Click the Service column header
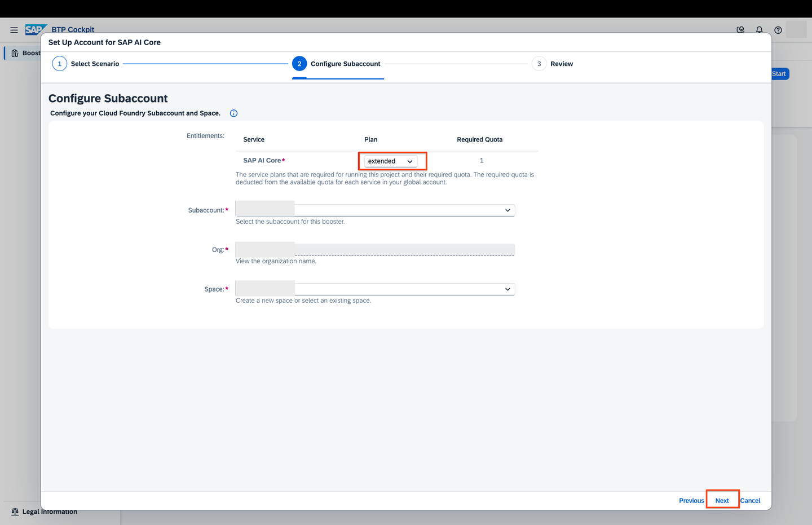The height and width of the screenshot is (525, 812). click(x=254, y=139)
